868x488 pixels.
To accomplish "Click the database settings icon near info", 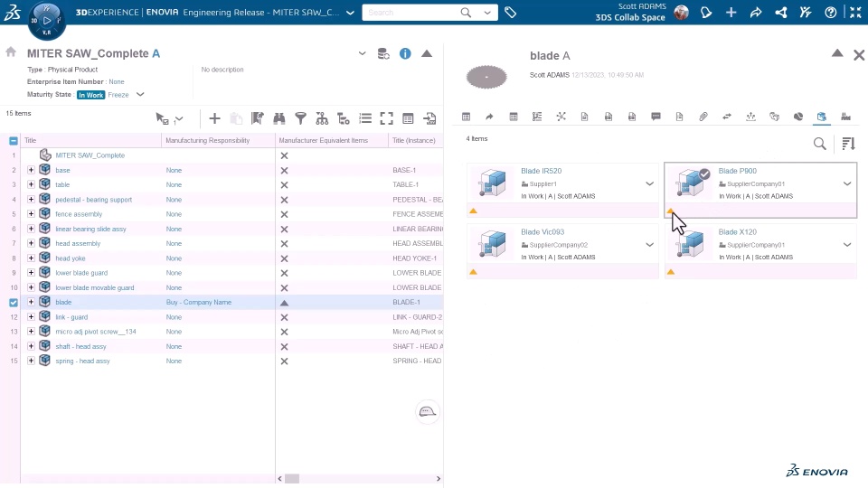I will coord(383,53).
